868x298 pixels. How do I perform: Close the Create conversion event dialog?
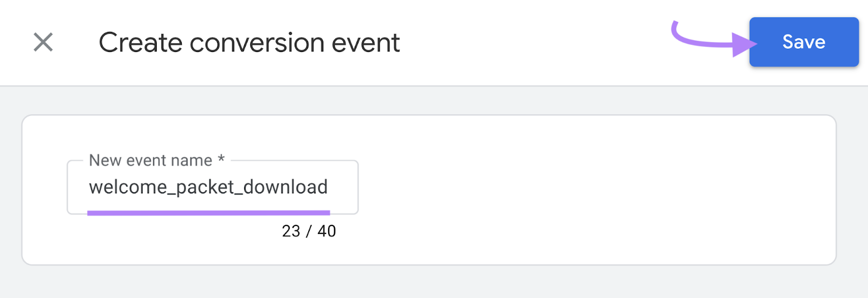coord(43,42)
